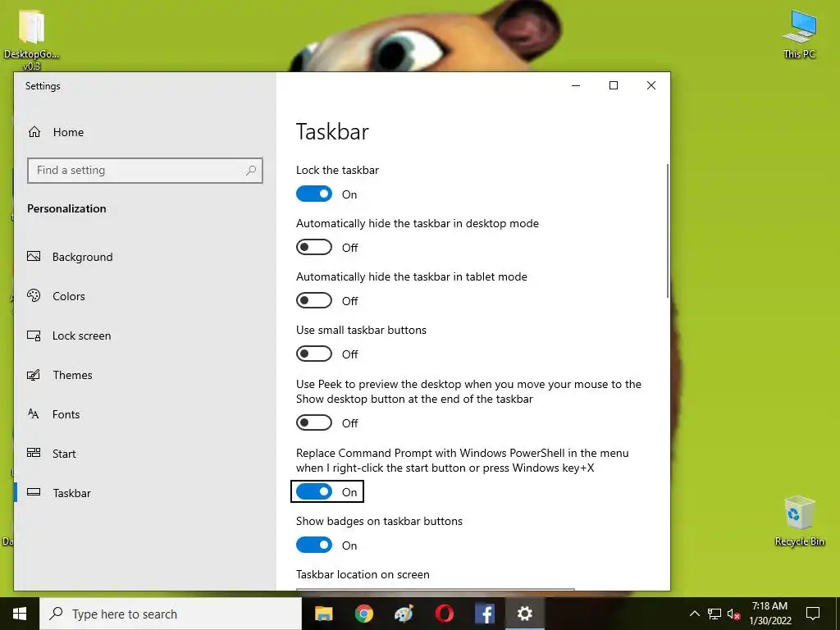
Task: Select the DesktopGo folder on desktop
Action: click(31, 40)
